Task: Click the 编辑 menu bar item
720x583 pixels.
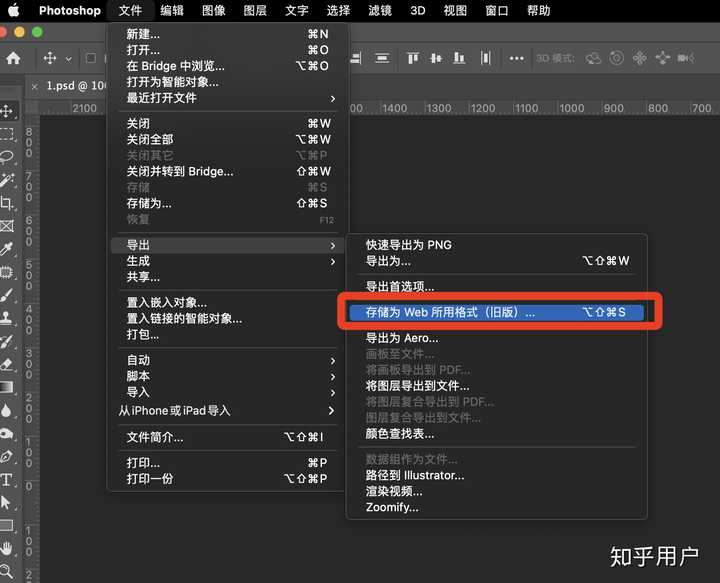Action: [x=172, y=10]
